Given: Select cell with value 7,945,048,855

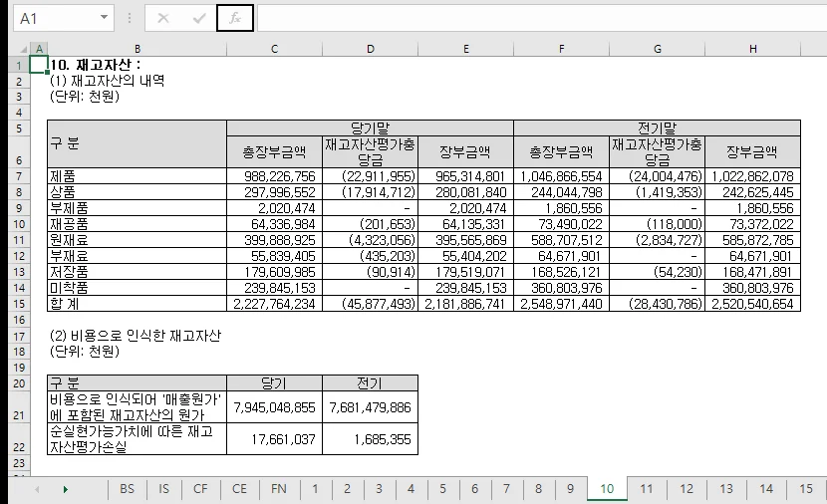Looking at the screenshot, I should coord(274,407).
